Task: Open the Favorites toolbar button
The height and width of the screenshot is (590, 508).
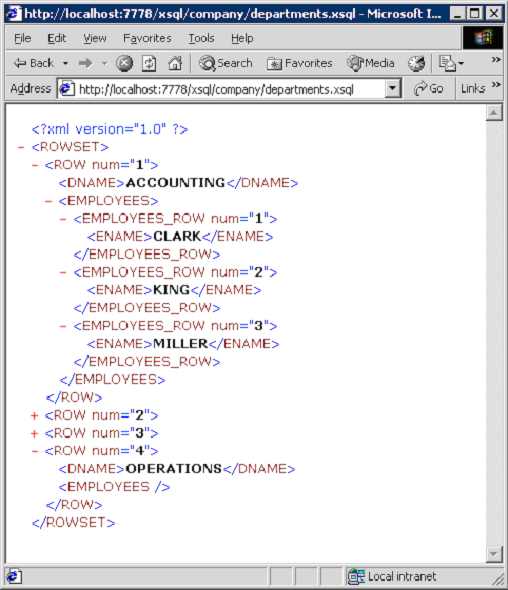Action: coord(300,63)
